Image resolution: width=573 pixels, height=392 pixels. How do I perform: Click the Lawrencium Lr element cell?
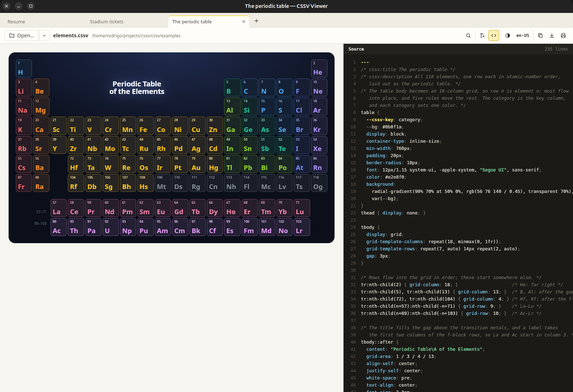(302, 227)
